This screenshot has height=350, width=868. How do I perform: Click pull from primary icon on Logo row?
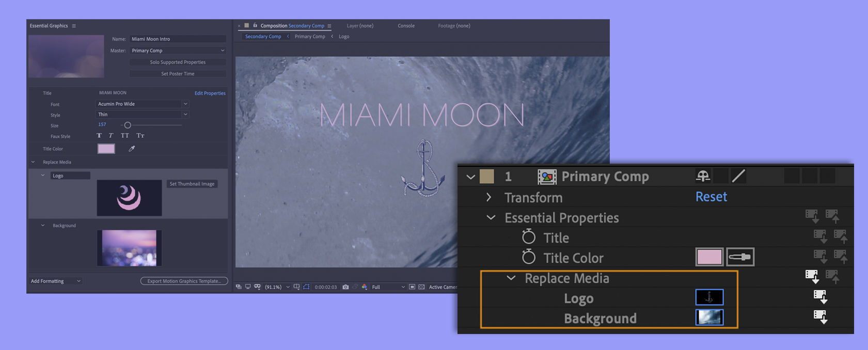click(x=820, y=297)
